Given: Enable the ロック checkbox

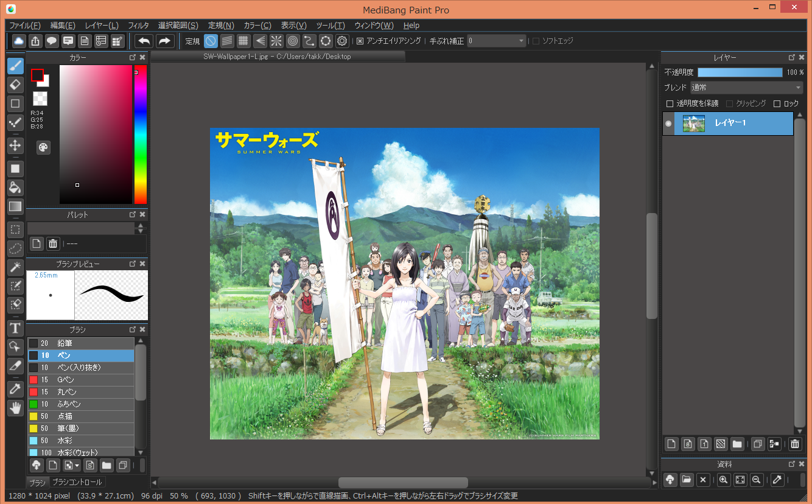Looking at the screenshot, I should (777, 103).
